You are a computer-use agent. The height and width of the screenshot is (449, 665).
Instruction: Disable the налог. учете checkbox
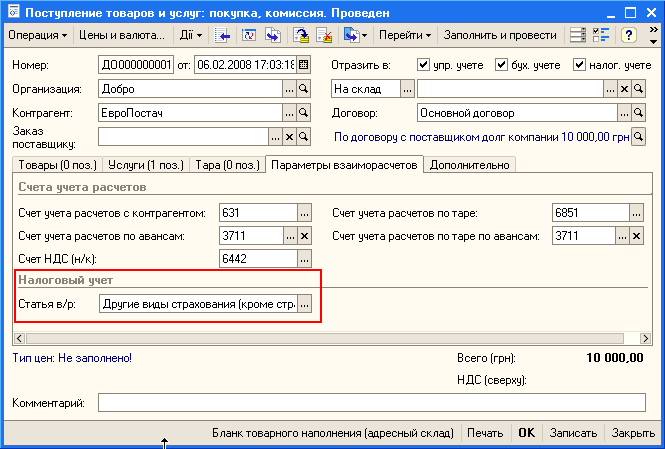click(580, 65)
